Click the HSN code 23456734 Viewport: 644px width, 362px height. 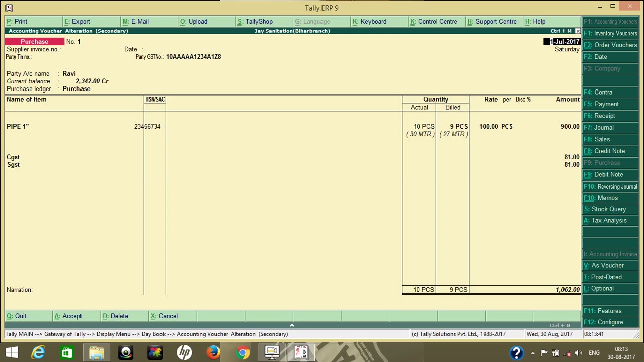[147, 127]
